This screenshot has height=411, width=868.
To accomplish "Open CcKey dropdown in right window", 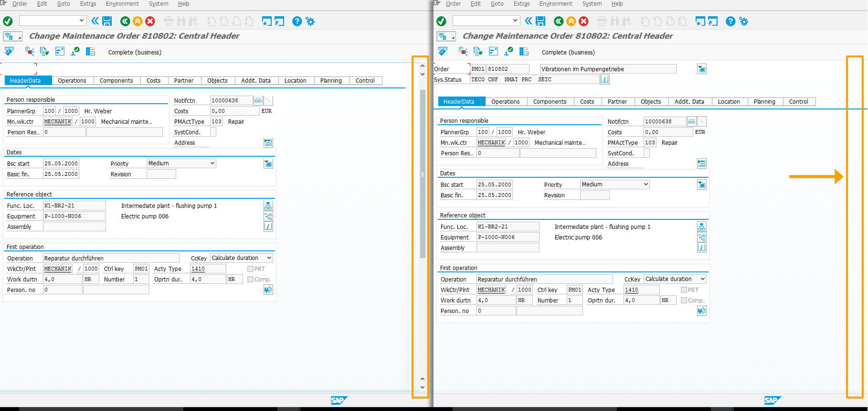I will click(x=703, y=279).
